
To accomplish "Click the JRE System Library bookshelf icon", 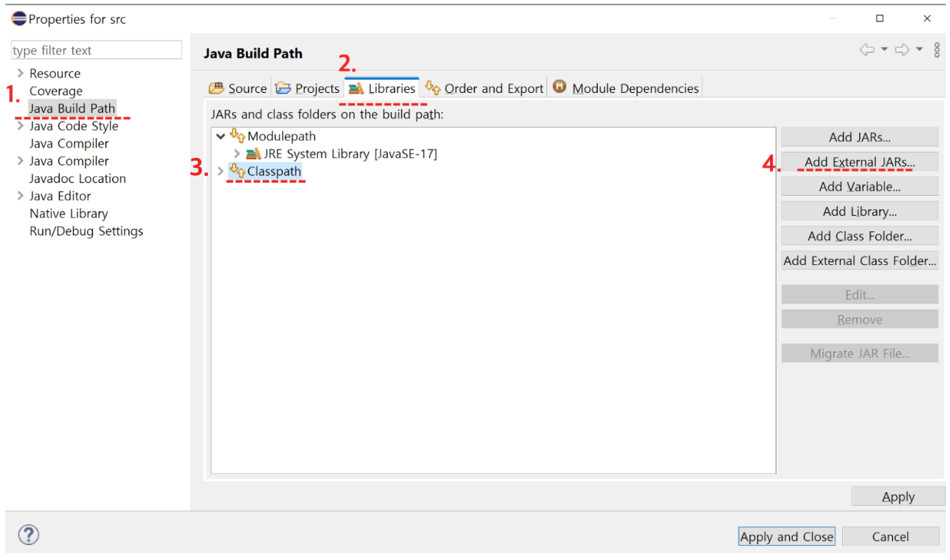I will (x=254, y=153).
